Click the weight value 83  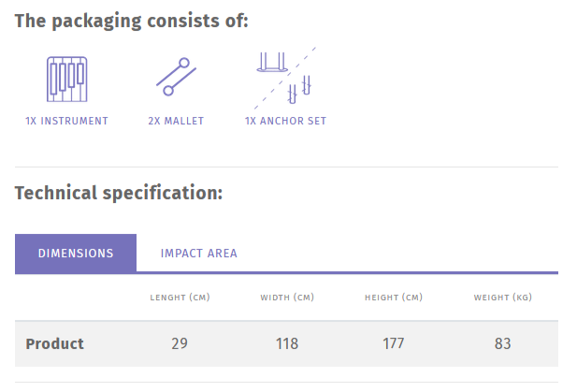[503, 343]
